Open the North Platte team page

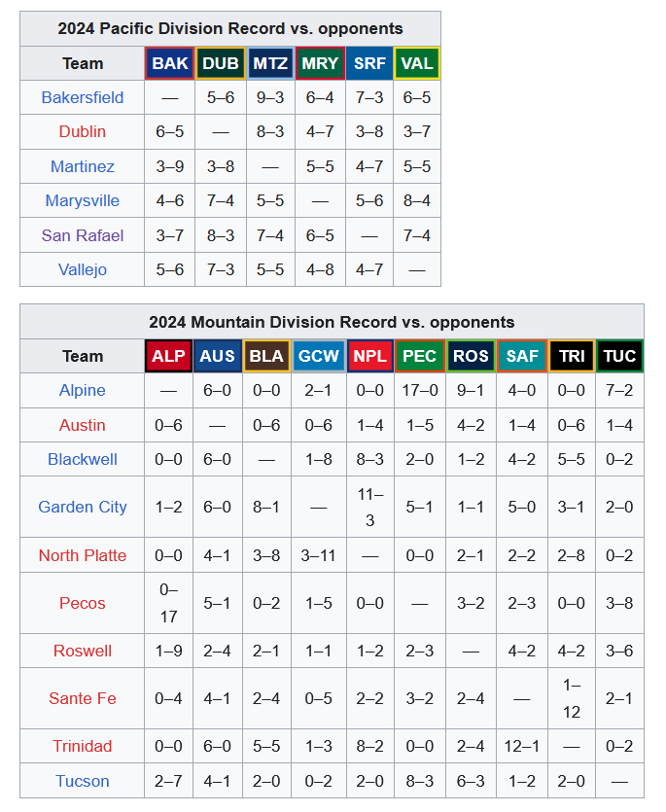coord(83,555)
